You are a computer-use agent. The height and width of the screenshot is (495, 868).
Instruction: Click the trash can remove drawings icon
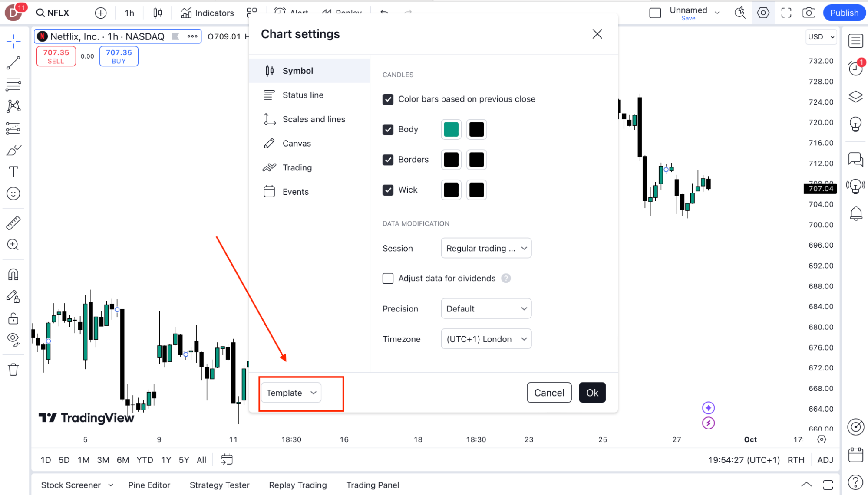[x=13, y=370]
